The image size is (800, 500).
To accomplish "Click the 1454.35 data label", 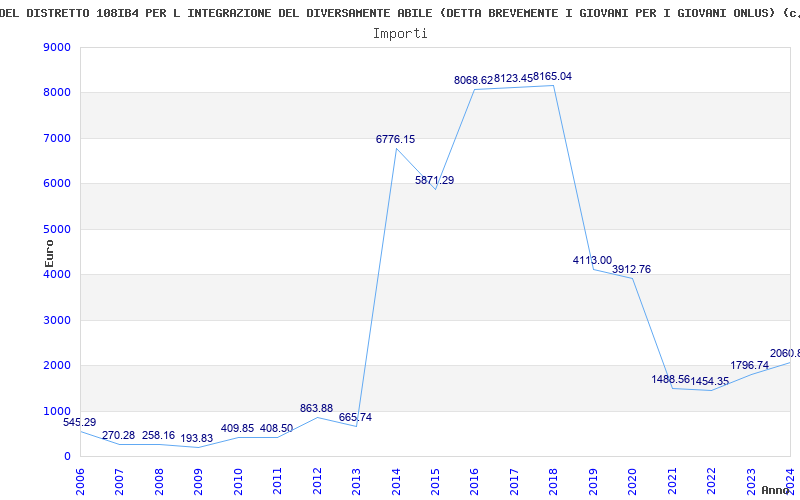I will tap(710, 382).
